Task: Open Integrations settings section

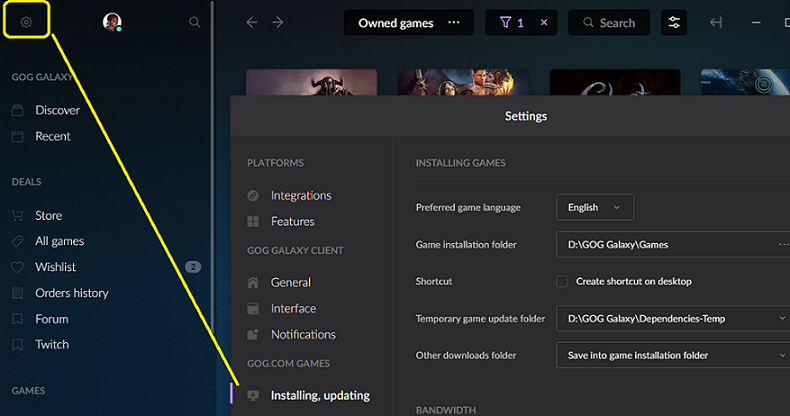Action: [301, 195]
